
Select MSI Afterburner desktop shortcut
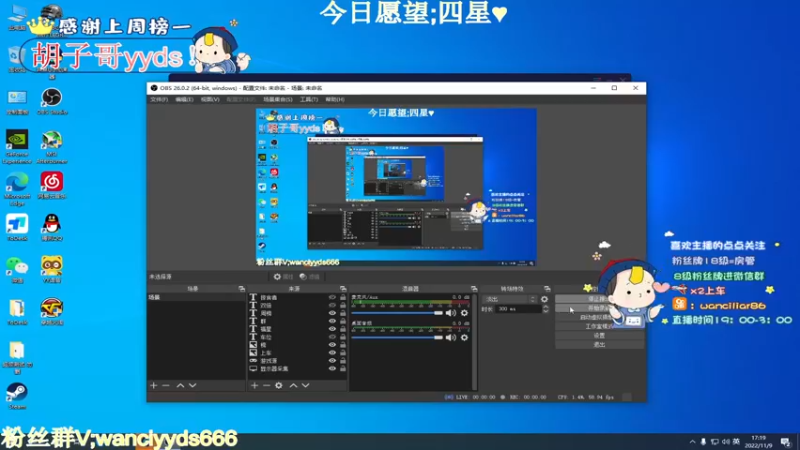tap(52, 146)
